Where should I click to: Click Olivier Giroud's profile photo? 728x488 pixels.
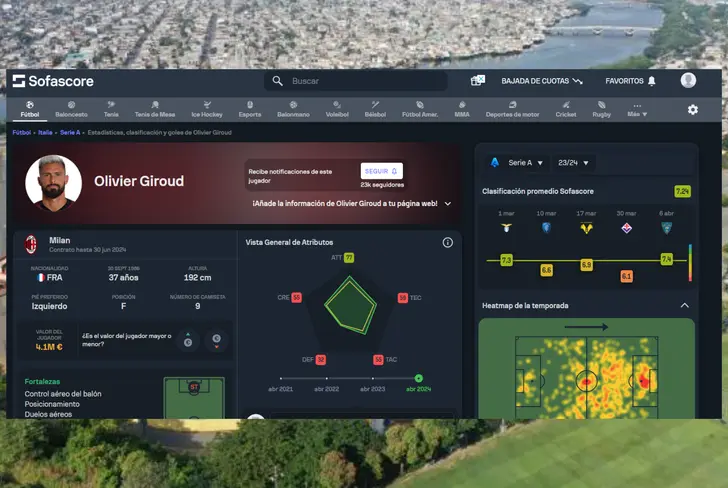(53, 183)
